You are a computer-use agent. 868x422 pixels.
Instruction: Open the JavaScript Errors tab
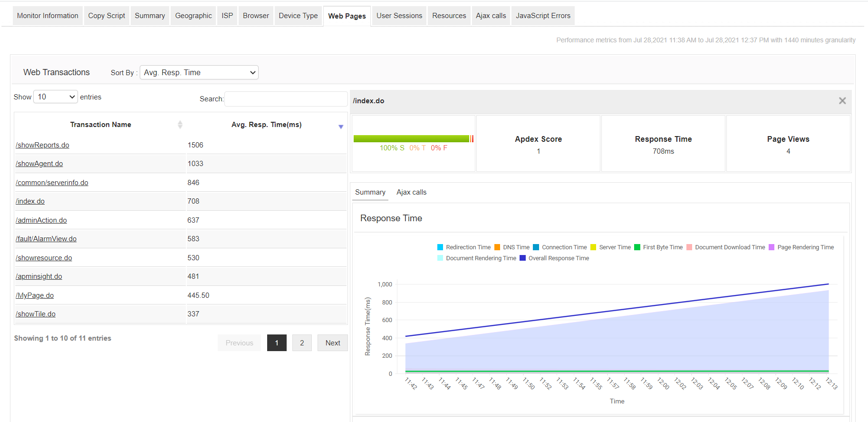pos(543,16)
